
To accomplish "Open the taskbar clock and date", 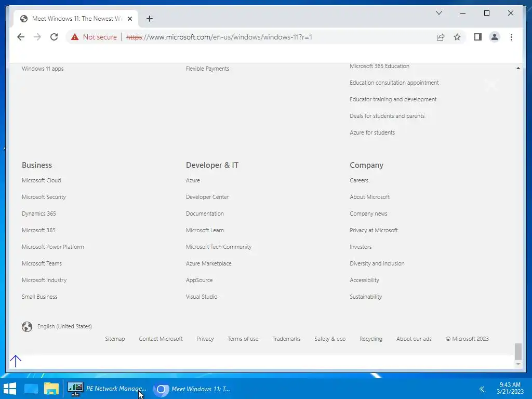I will click(x=510, y=388).
